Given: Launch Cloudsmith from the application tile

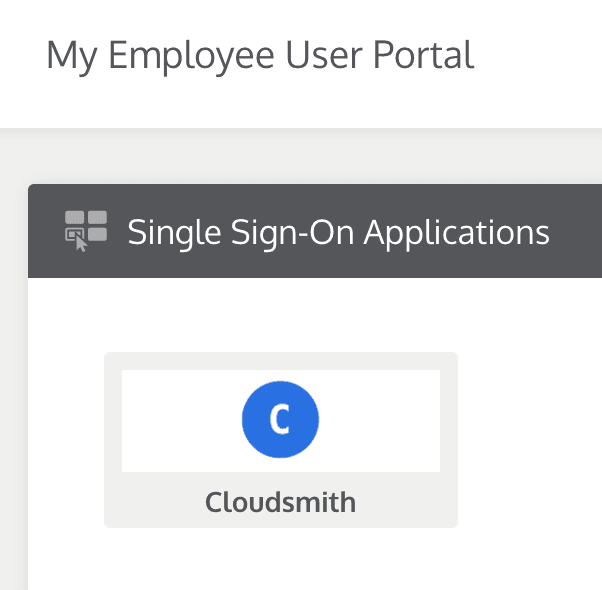Looking at the screenshot, I should (280, 440).
